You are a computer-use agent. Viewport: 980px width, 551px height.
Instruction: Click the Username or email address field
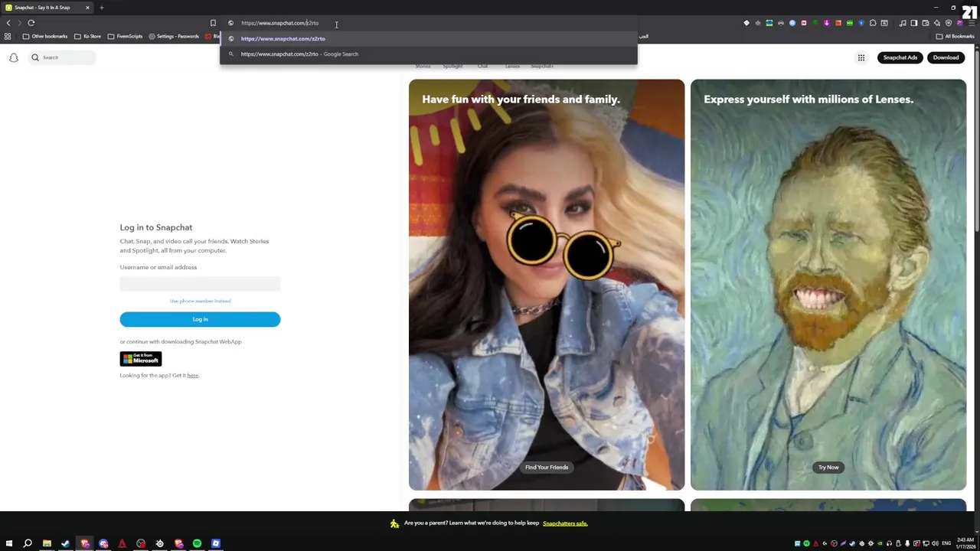click(200, 284)
